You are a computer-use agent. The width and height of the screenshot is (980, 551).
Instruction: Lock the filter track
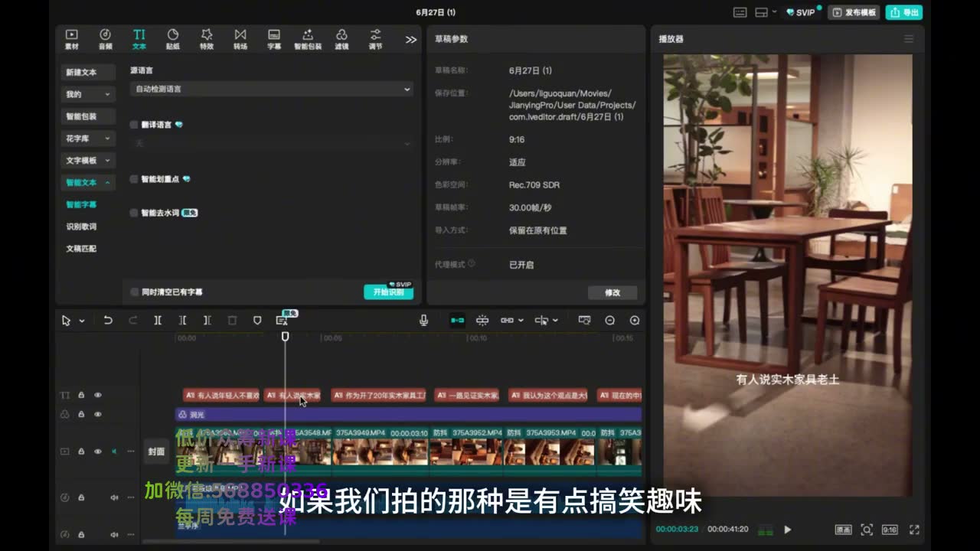(x=81, y=415)
